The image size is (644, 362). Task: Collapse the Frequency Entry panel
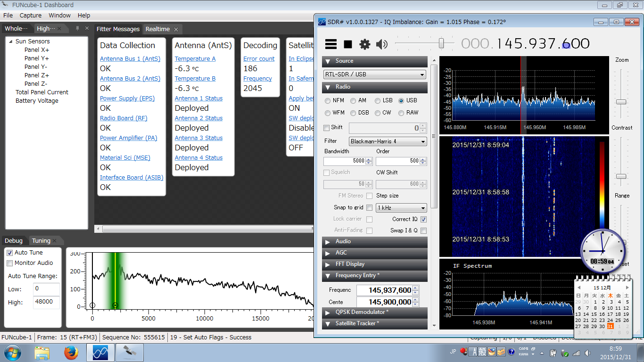(375, 276)
